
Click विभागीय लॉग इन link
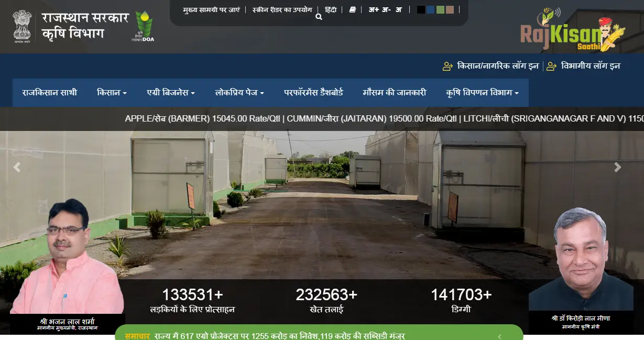pos(591,66)
